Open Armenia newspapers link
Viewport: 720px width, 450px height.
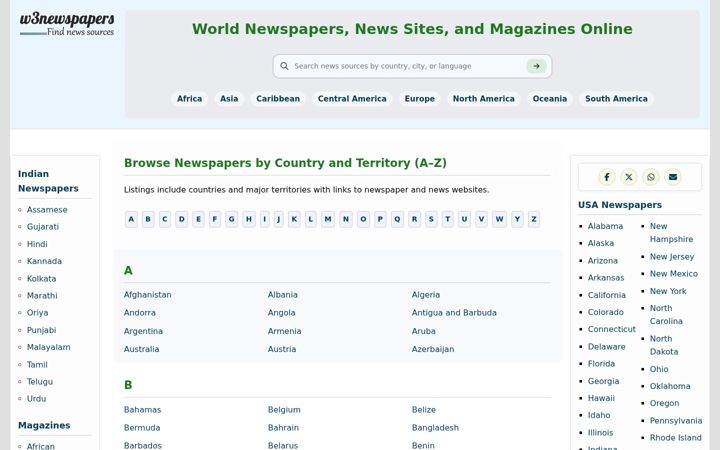coord(284,331)
